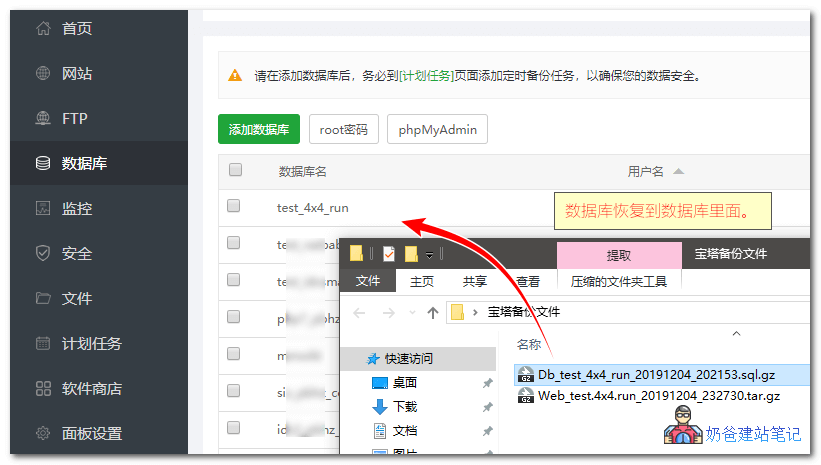
Task: Click the phpMyAdmin button
Action: pyautogui.click(x=437, y=129)
